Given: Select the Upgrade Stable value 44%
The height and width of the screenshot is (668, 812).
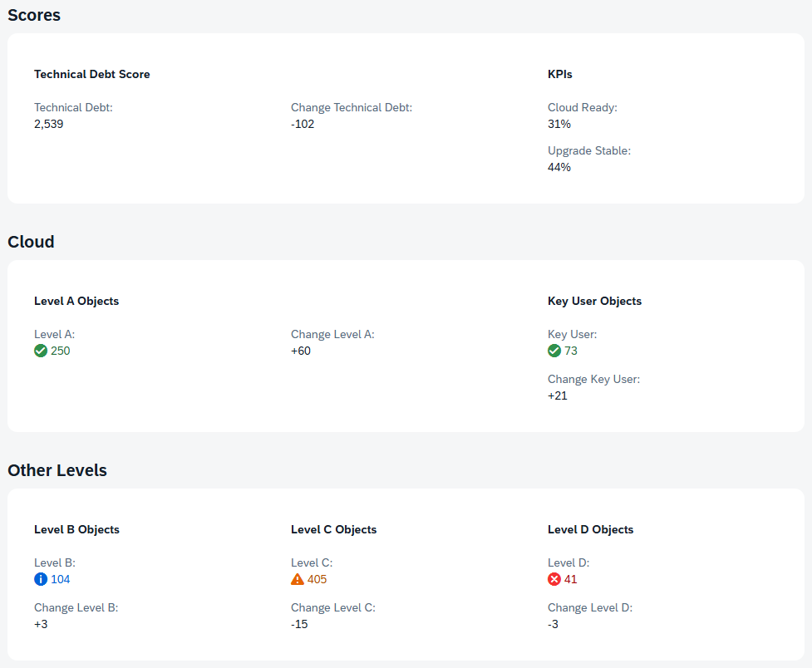Looking at the screenshot, I should click(x=559, y=167).
